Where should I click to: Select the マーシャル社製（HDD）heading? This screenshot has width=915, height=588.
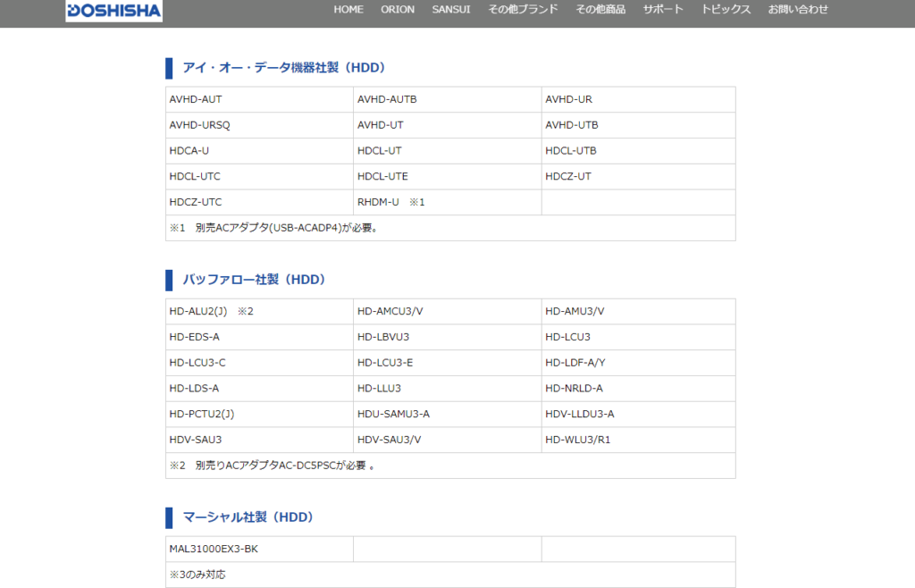pyautogui.click(x=248, y=517)
